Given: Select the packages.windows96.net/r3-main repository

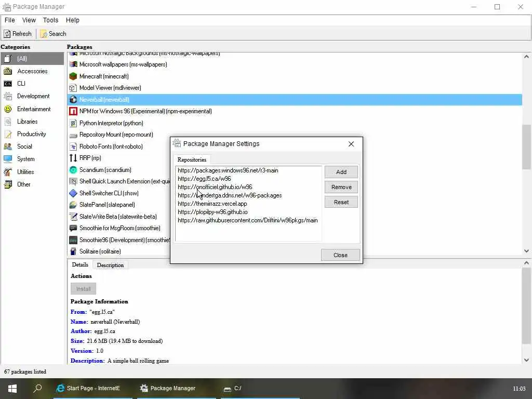Looking at the screenshot, I should click(x=248, y=170).
